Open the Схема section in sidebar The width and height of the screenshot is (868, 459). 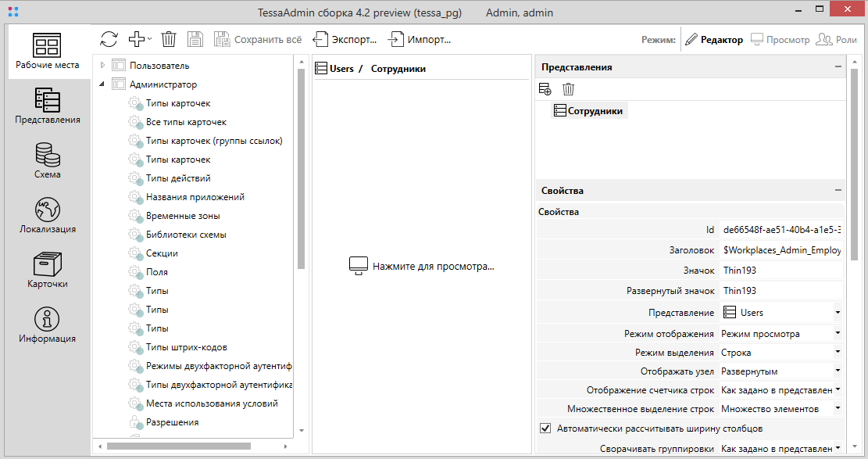pyautogui.click(x=47, y=160)
